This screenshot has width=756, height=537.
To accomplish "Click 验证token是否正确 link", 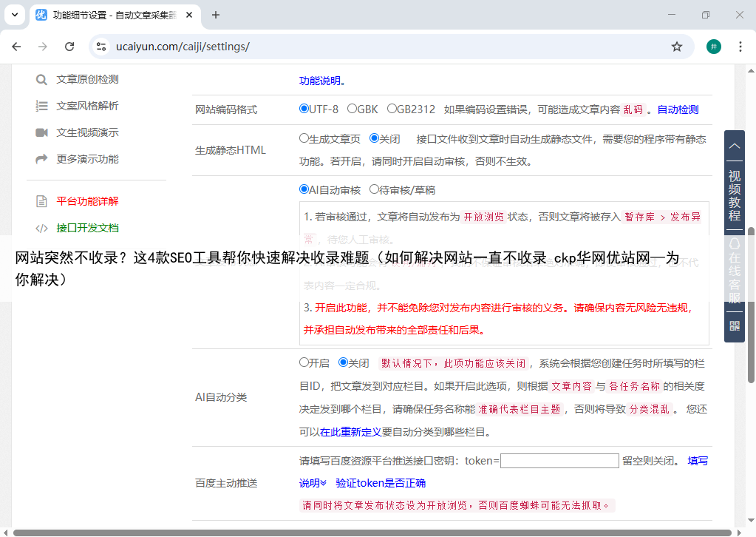I will (381, 483).
